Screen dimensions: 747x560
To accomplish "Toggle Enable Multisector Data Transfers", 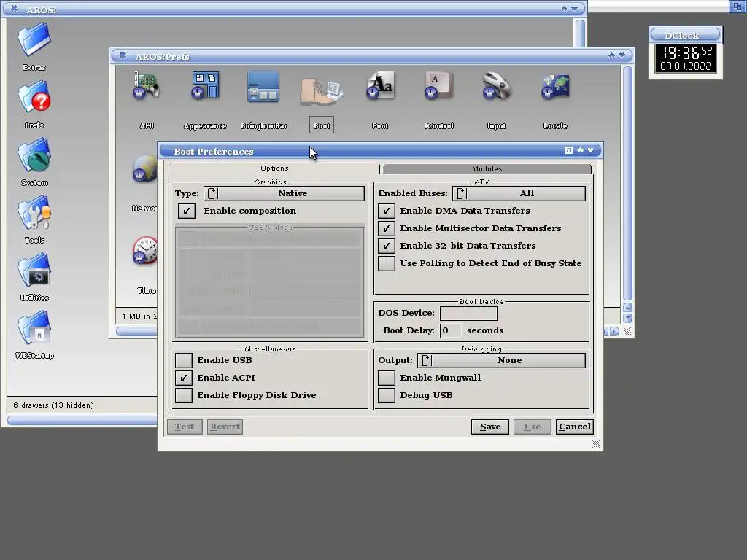I will click(x=387, y=228).
